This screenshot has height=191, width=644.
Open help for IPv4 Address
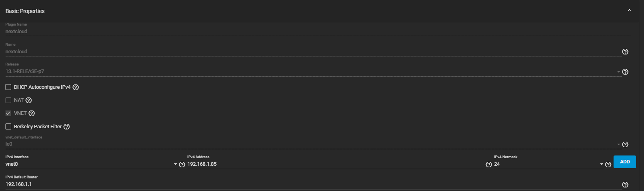click(x=489, y=165)
